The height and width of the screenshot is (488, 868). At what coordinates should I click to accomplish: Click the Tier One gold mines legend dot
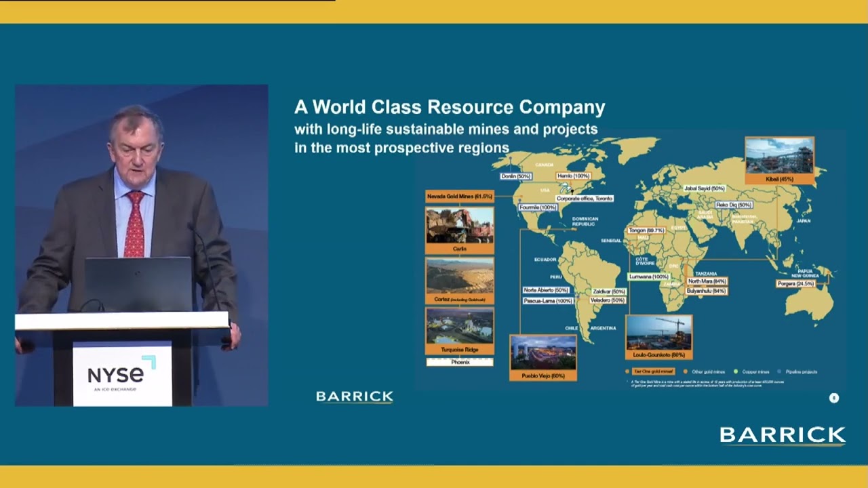[x=627, y=371]
